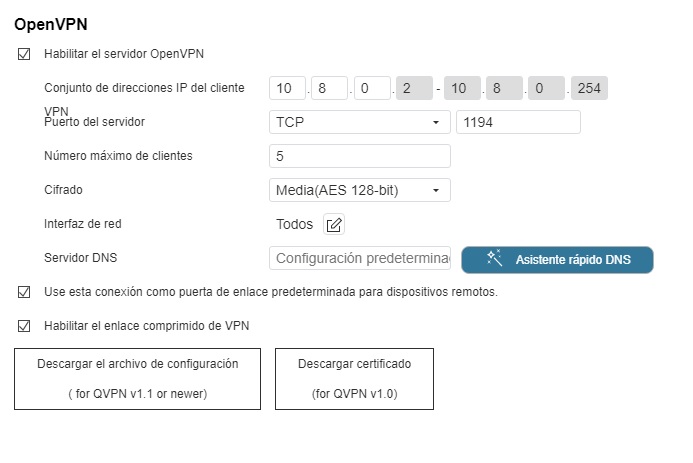This screenshot has width=693, height=463.
Task: Click the Número máximo de clientes field
Action: 359,156
